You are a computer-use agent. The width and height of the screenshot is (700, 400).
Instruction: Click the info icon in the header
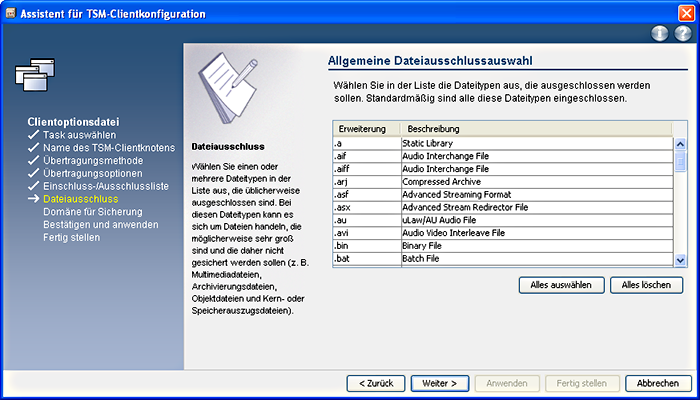pyautogui.click(x=659, y=33)
